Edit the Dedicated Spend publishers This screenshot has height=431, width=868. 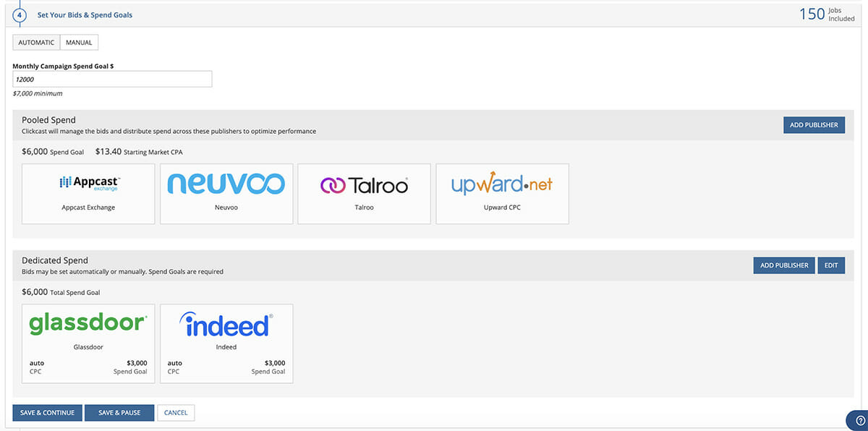(x=831, y=265)
